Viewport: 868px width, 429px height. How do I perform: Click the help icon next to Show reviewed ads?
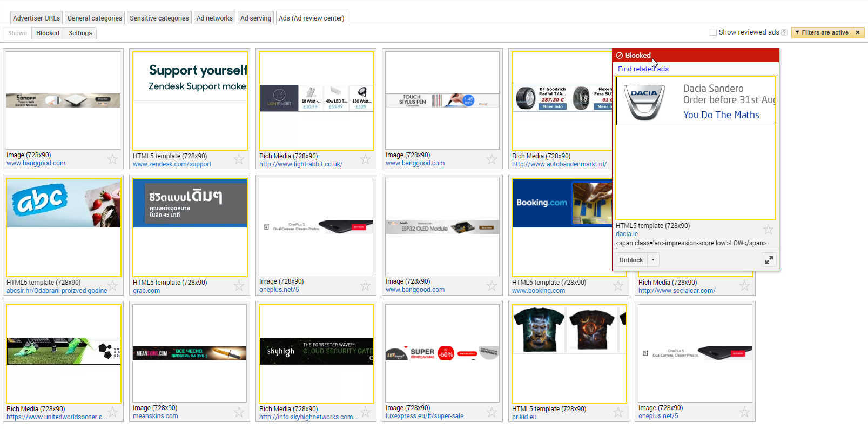[x=784, y=32]
